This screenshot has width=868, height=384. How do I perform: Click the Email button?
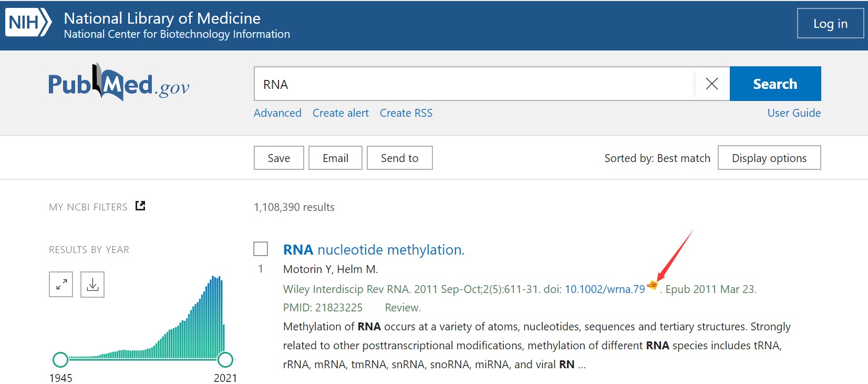click(335, 158)
